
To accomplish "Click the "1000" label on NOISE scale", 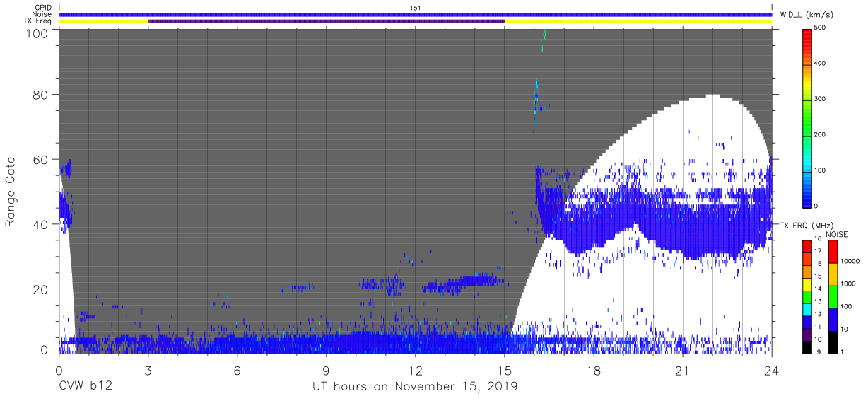I will (x=847, y=284).
